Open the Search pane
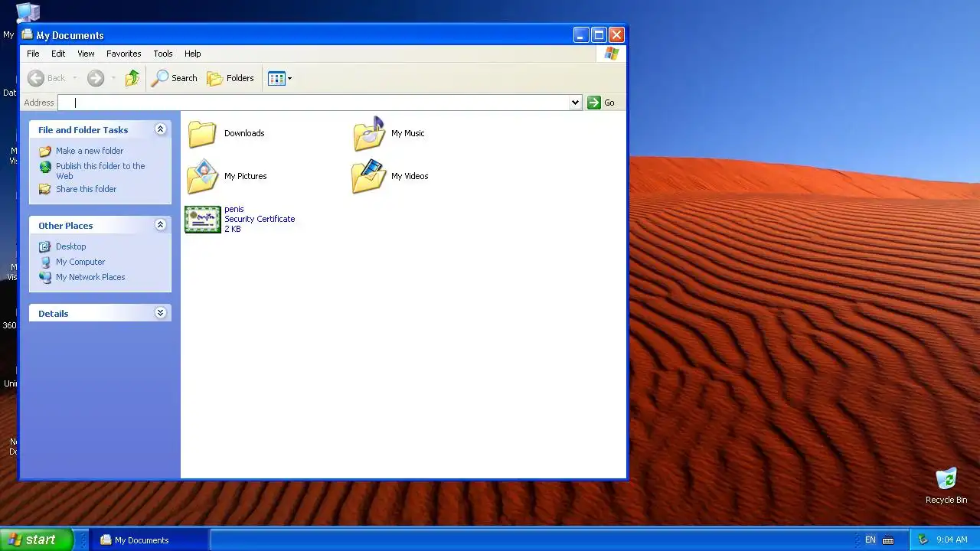This screenshot has width=980, height=551. [175, 78]
